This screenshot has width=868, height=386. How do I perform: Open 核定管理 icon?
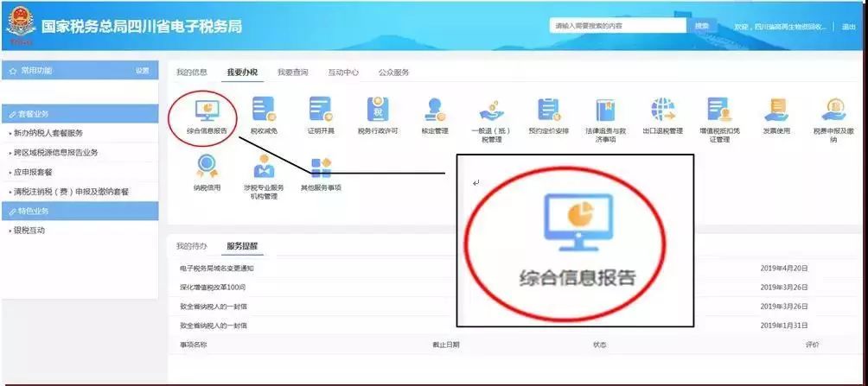tap(434, 111)
